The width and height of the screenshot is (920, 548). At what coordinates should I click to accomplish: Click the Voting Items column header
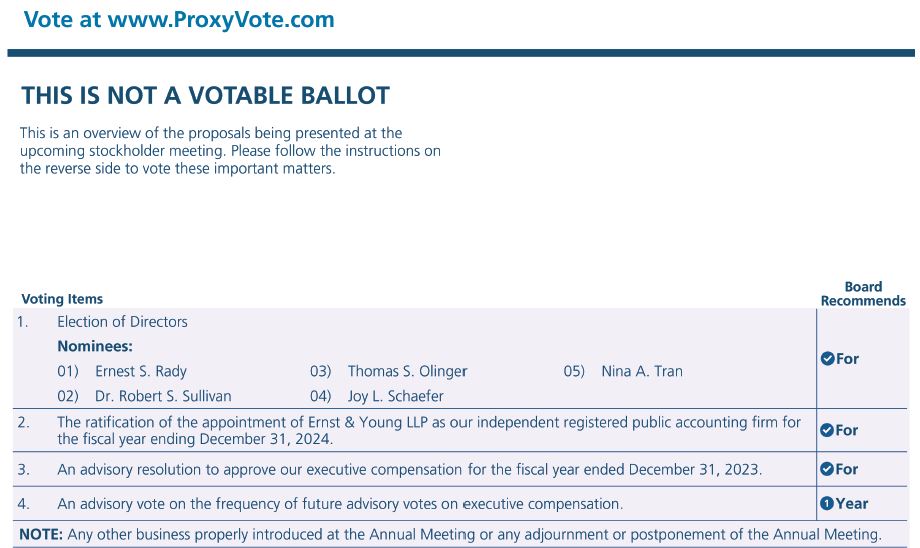click(62, 299)
